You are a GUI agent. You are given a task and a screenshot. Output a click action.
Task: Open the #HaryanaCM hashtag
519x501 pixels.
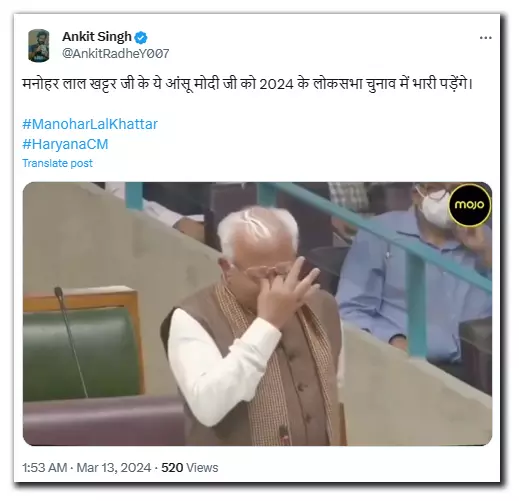point(65,144)
